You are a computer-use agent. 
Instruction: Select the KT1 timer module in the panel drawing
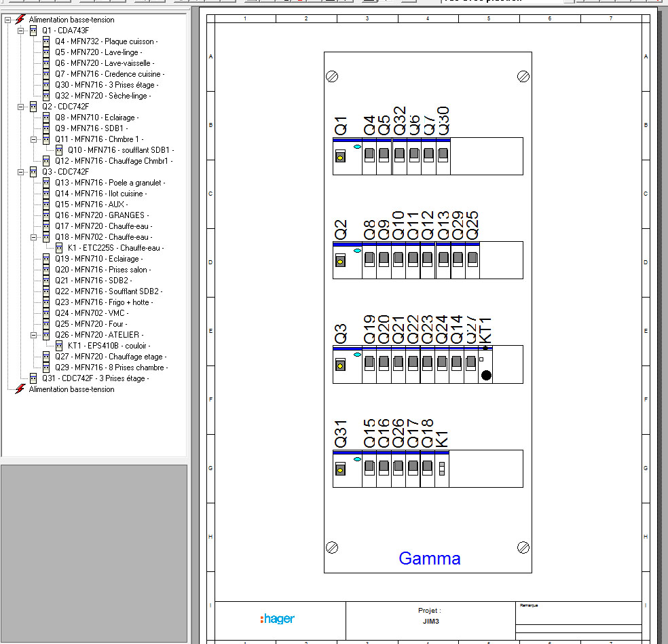coord(485,365)
